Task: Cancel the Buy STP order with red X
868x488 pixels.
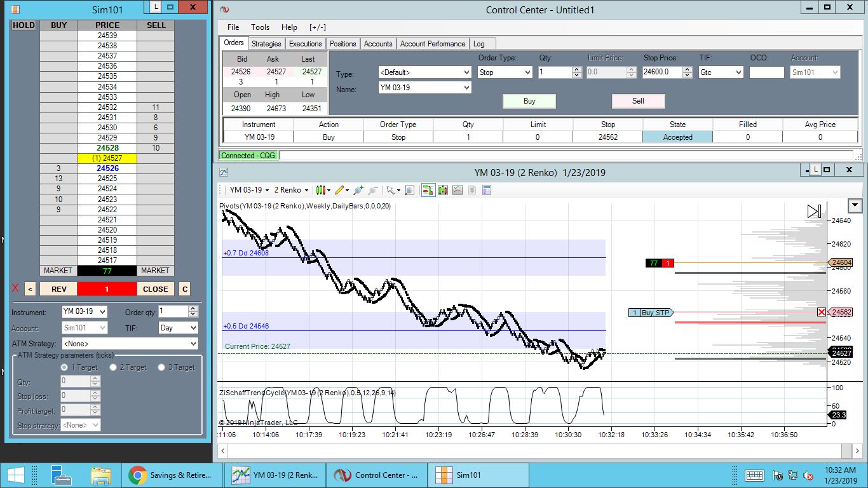Action: [822, 312]
